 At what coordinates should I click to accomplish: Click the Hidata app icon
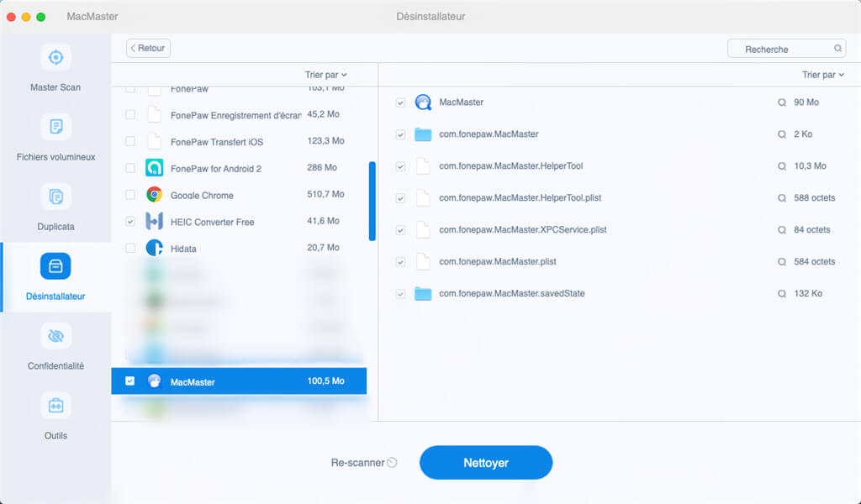(x=155, y=248)
